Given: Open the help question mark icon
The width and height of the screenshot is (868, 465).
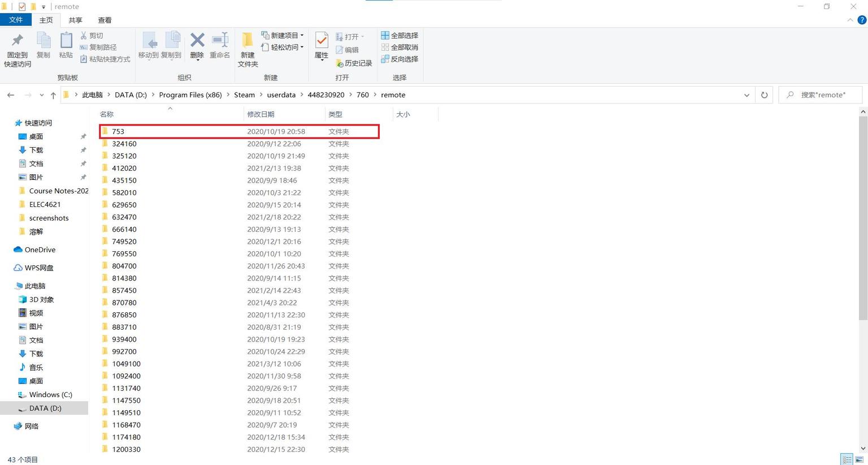Looking at the screenshot, I should [x=862, y=20].
